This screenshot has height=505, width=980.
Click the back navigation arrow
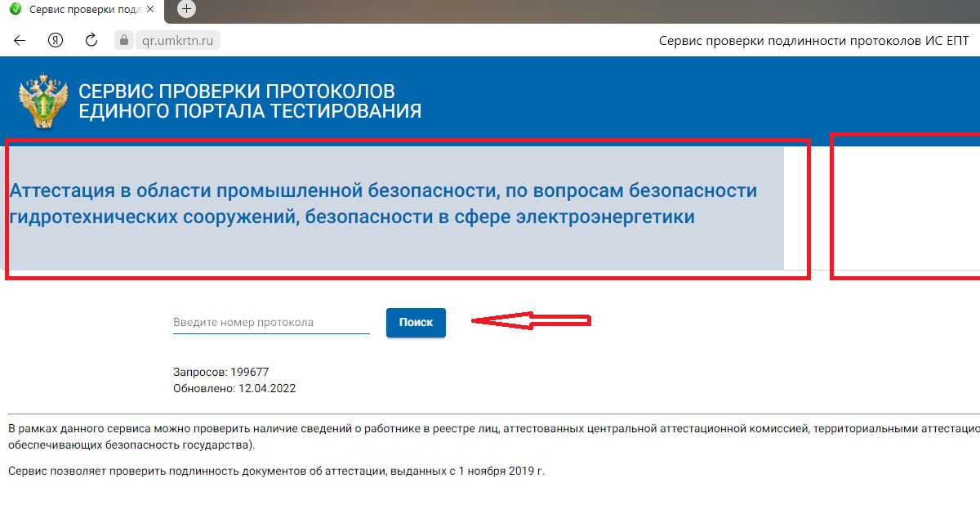point(20,40)
